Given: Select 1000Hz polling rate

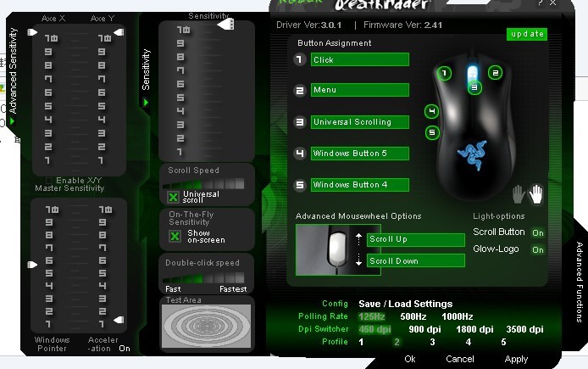Looking at the screenshot, I should click(458, 316).
